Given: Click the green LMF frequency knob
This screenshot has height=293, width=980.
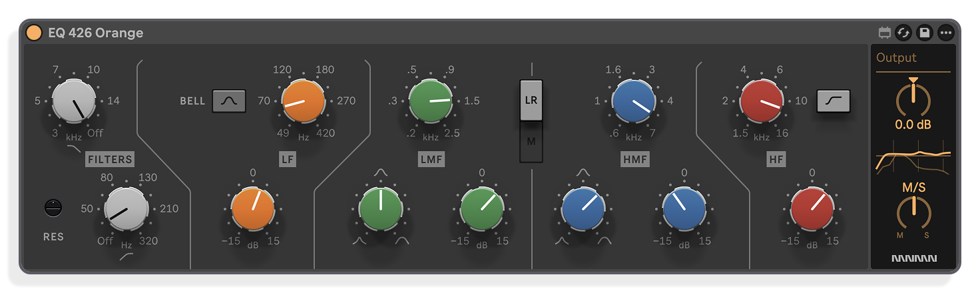Looking at the screenshot, I should (431, 101).
